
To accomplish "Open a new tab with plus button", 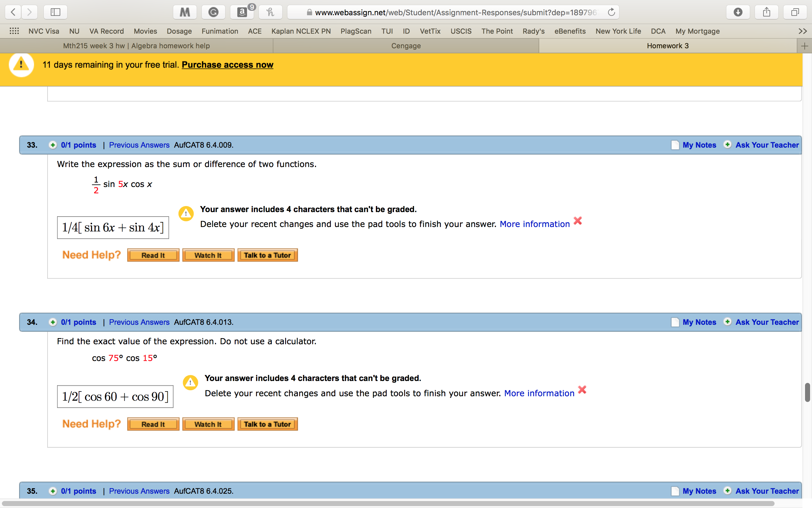I will coord(804,46).
